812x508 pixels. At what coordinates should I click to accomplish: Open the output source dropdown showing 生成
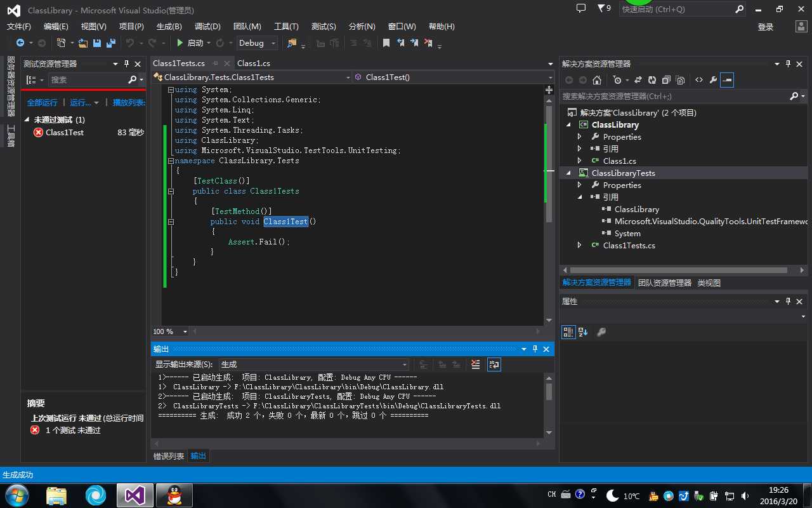point(314,364)
